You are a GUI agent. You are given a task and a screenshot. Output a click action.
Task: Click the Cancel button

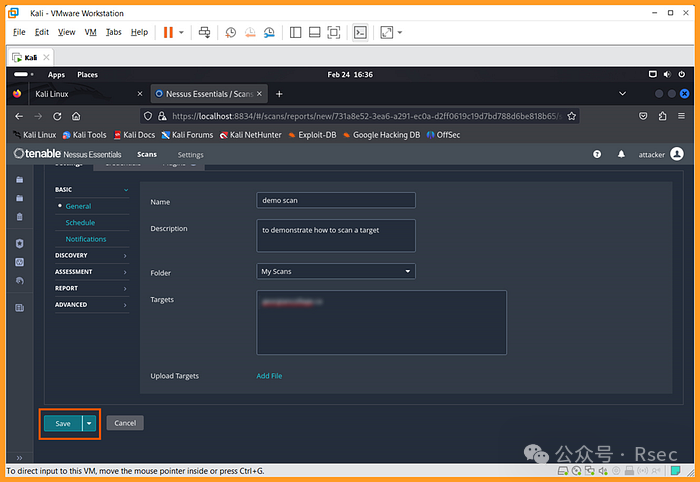[x=125, y=423]
